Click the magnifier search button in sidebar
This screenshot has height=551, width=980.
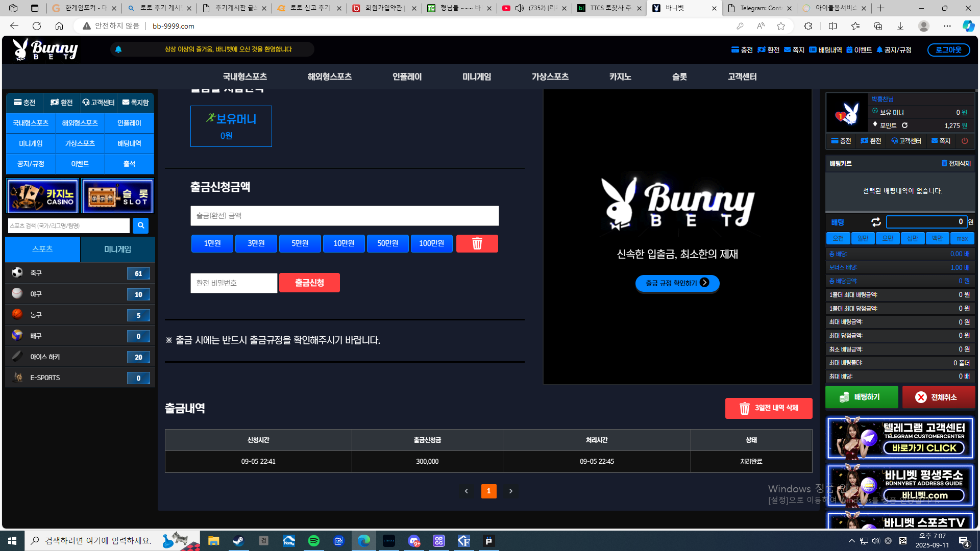[140, 226]
